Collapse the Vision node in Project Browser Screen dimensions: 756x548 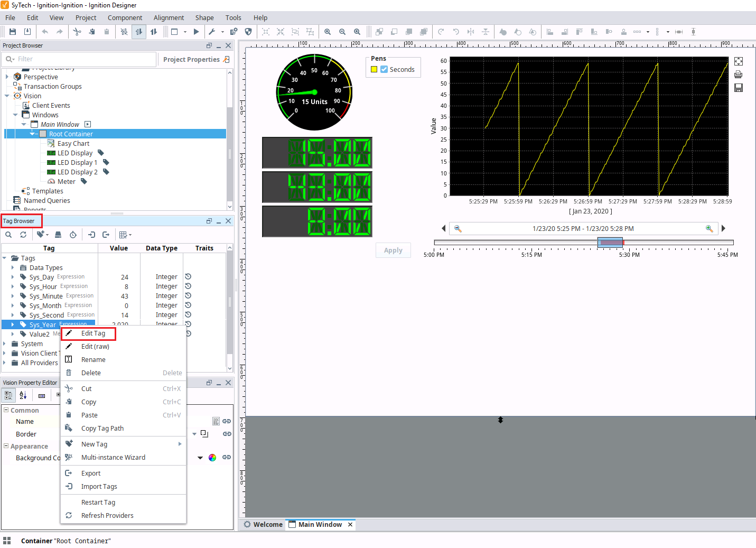pyautogui.click(x=7, y=96)
